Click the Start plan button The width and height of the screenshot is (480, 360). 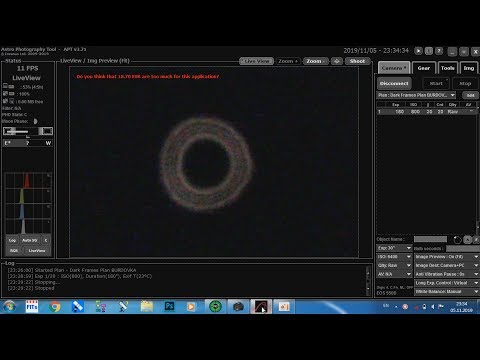[436, 84]
